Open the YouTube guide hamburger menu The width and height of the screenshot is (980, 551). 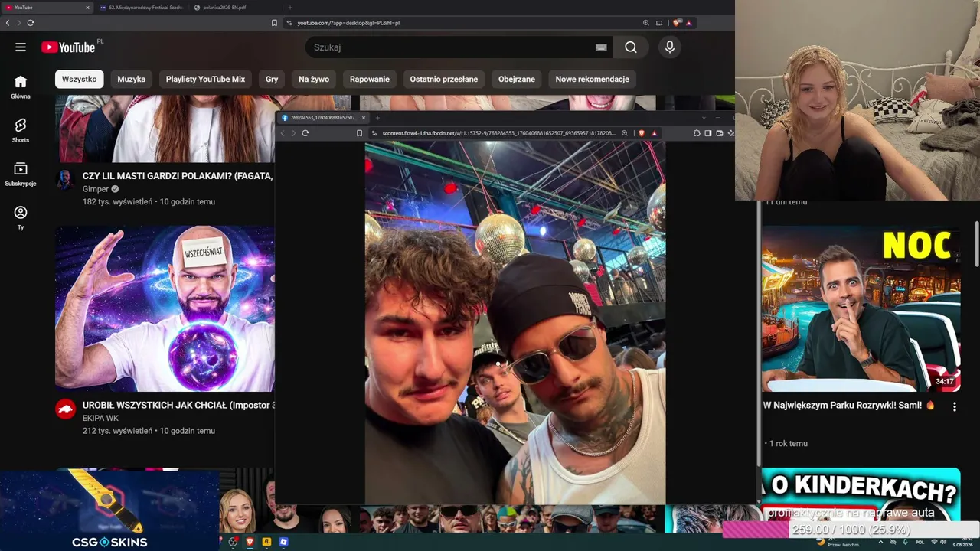pos(21,47)
